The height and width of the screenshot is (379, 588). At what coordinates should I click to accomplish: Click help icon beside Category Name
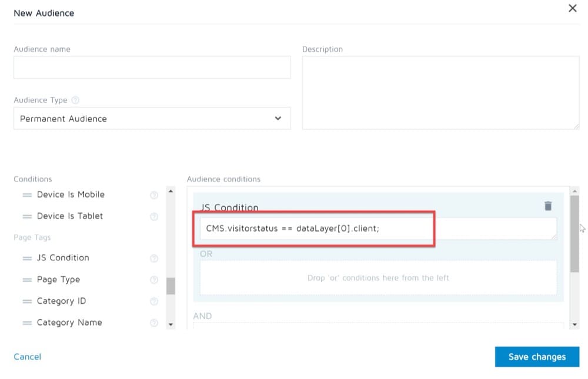click(x=154, y=323)
